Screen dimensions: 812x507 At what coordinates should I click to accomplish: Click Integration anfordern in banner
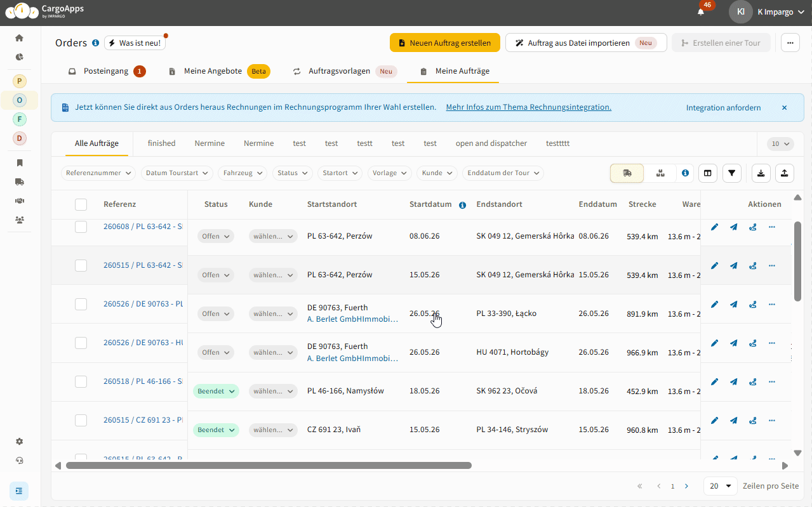click(x=723, y=108)
